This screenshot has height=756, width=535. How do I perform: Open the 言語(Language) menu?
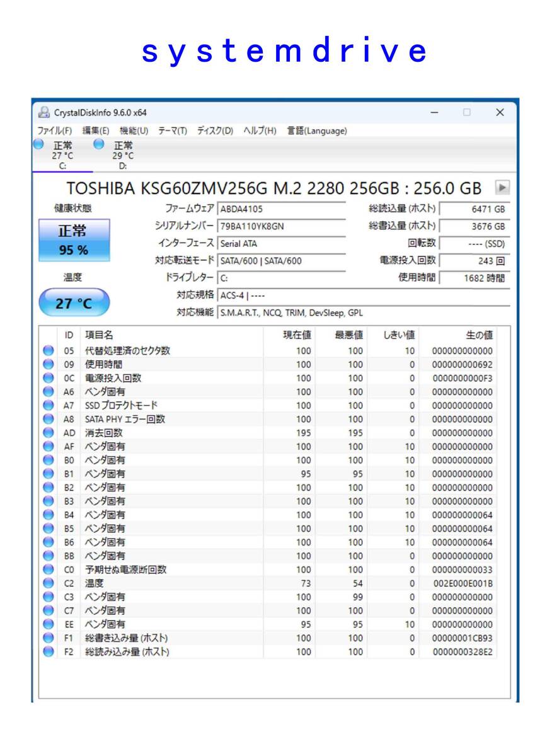(x=317, y=130)
